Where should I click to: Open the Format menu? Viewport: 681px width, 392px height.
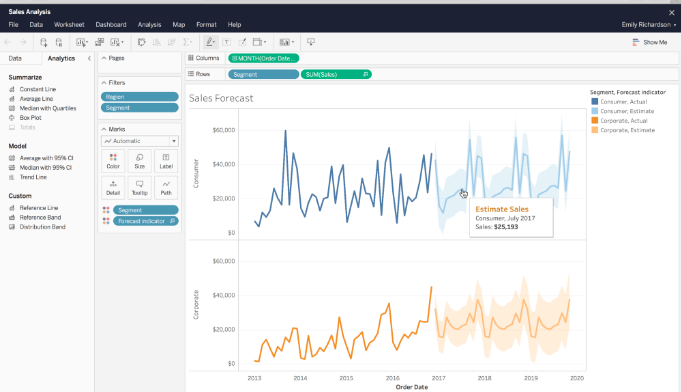pos(206,25)
